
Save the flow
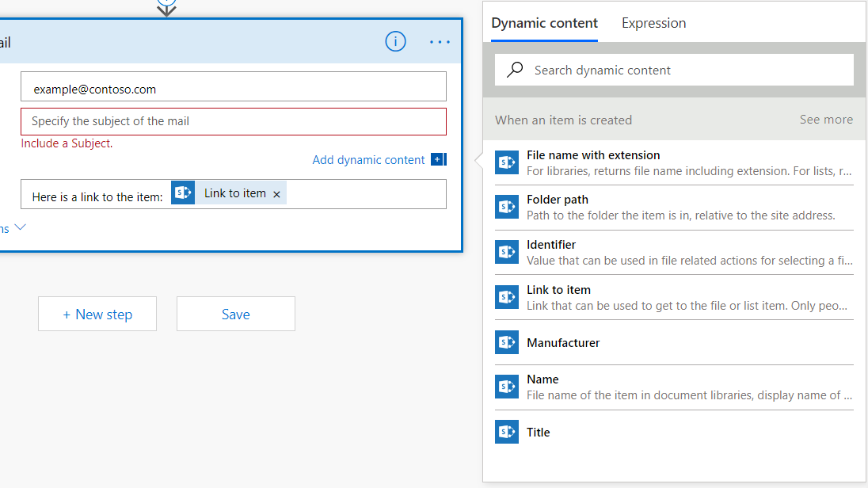pyautogui.click(x=235, y=314)
